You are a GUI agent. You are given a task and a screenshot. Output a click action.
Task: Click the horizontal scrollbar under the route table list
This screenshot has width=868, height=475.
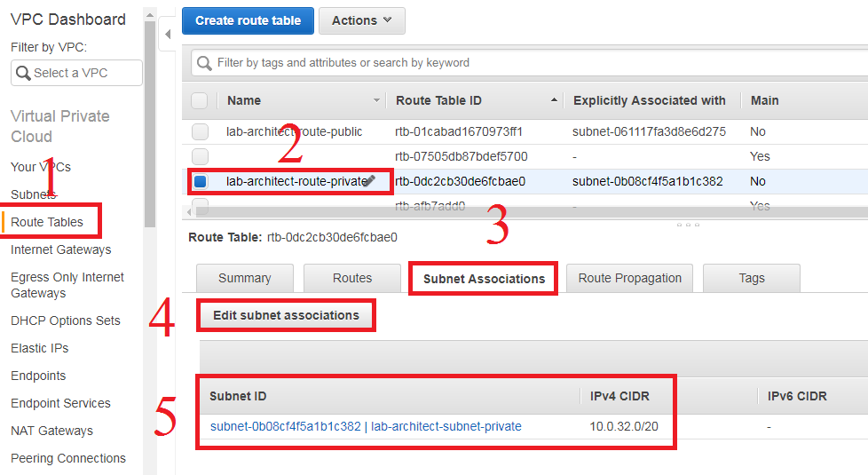[x=524, y=212]
